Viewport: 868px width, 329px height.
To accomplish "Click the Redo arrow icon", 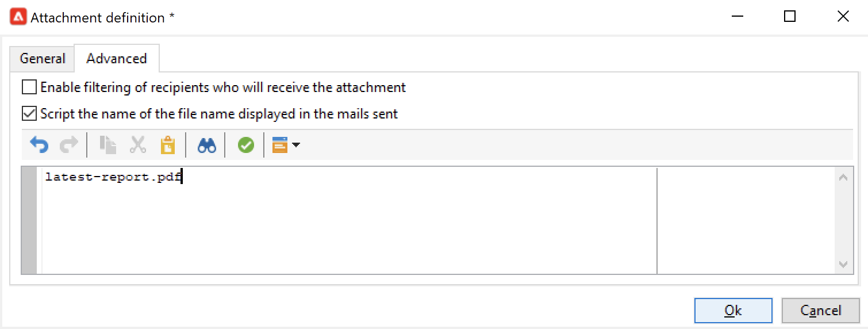I will [x=69, y=146].
